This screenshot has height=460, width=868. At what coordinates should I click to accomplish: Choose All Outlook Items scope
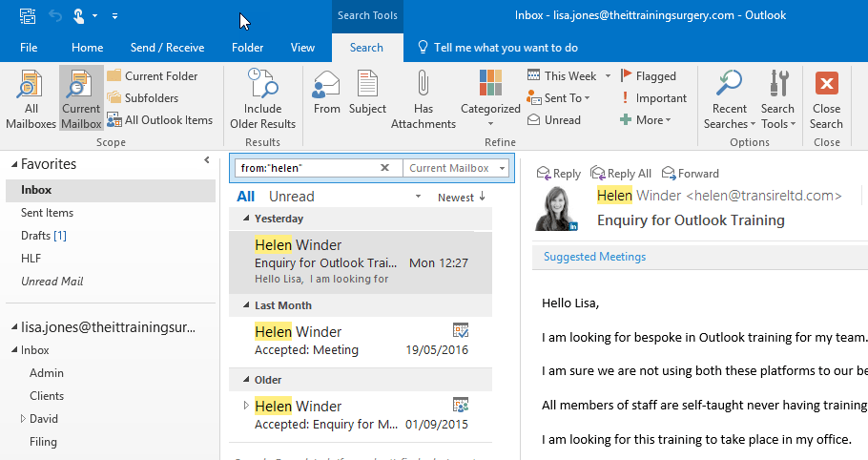pyautogui.click(x=159, y=119)
